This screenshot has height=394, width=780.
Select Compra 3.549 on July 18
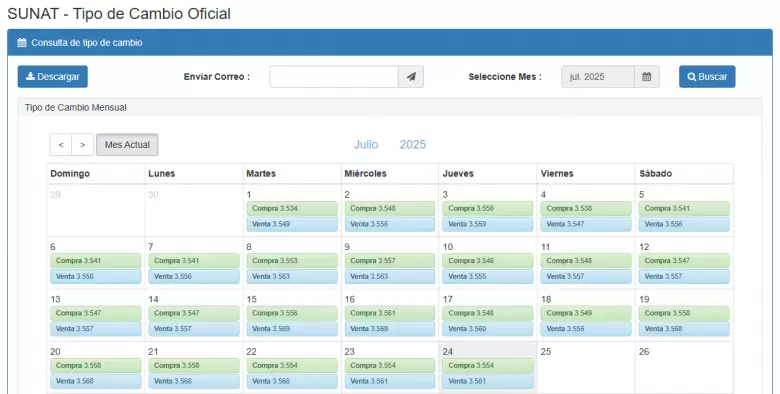(586, 313)
